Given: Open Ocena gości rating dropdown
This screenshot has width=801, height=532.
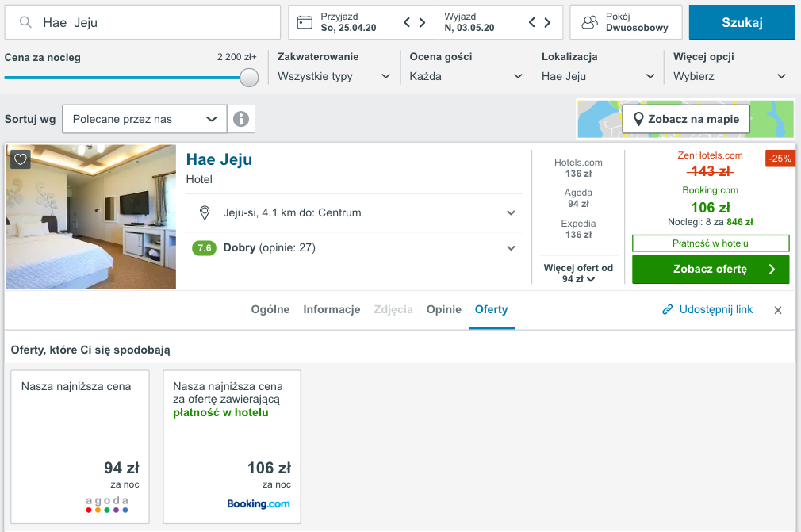Looking at the screenshot, I should [466, 76].
